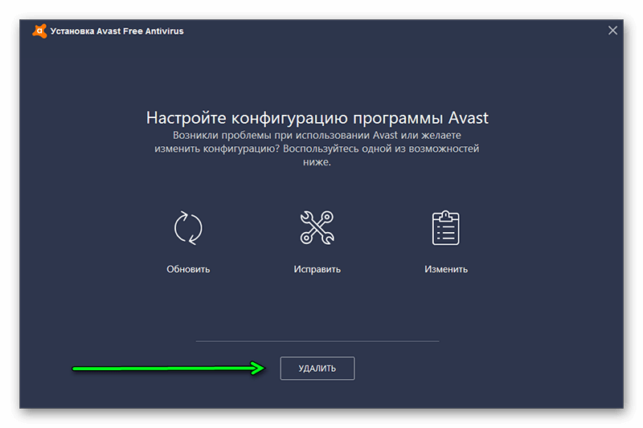
Task: Click the circular arrows Update icon
Action: click(188, 228)
